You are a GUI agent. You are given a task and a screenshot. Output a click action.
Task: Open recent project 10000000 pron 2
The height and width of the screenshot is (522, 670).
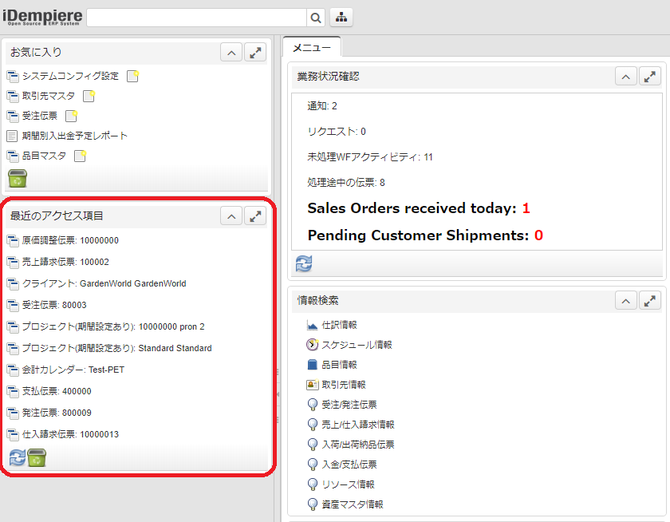click(113, 327)
